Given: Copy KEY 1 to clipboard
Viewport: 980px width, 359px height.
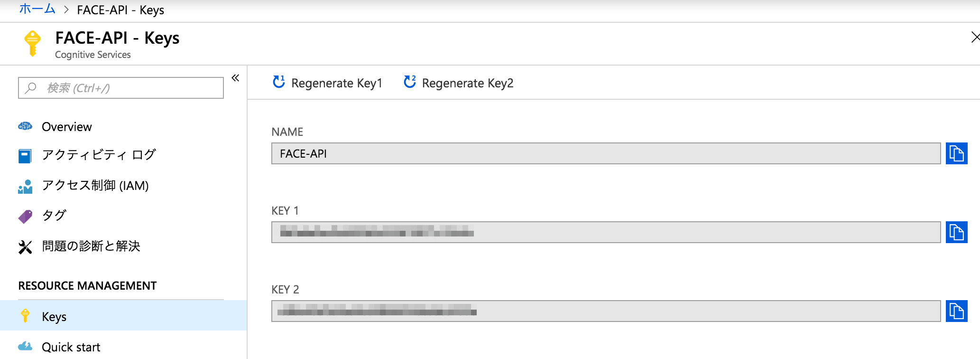Looking at the screenshot, I should click(956, 232).
